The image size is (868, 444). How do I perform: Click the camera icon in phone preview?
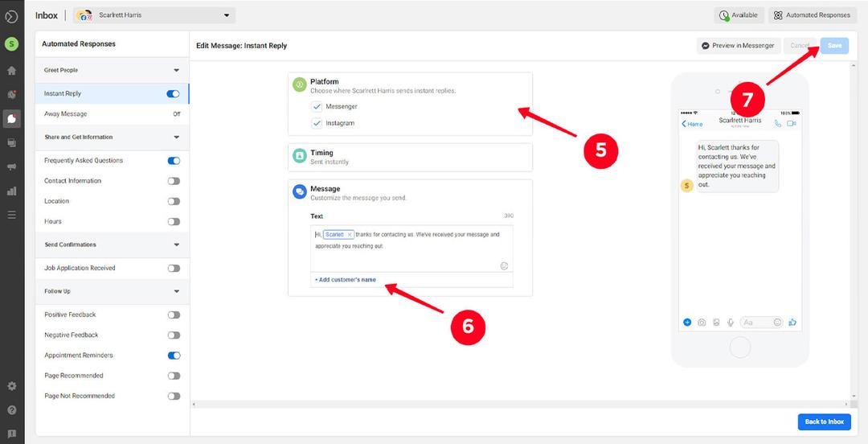(x=702, y=322)
